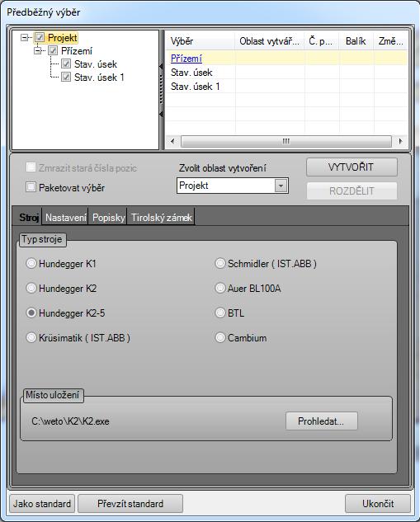
Task: Select Přízemí label in the tree
Action: [x=77, y=51]
